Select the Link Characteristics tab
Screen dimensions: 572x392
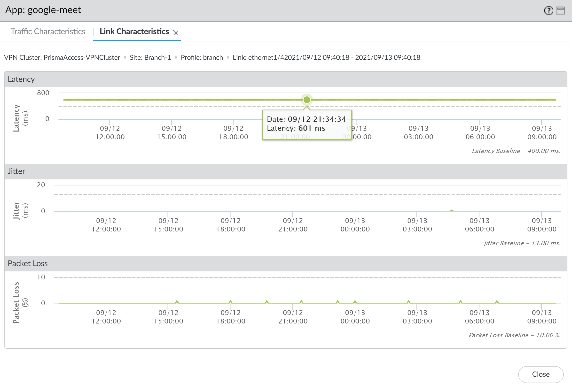[x=134, y=31]
